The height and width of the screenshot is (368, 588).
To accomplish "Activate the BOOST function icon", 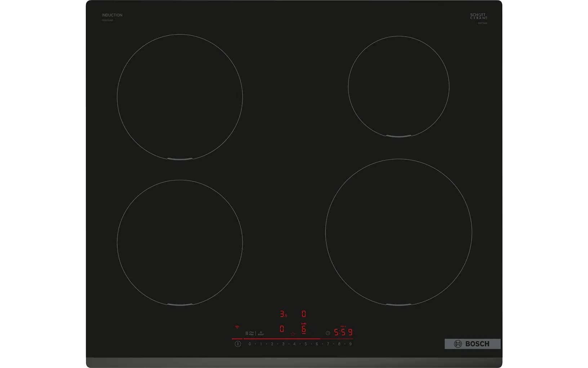I will click(261, 333).
